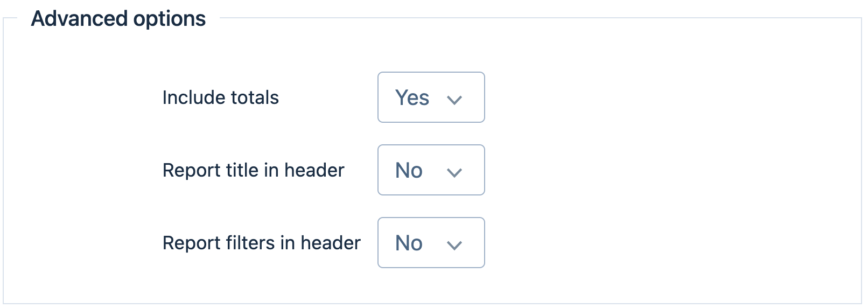Screen dimensions: 868x308
Task: Open the Include totals dropdown
Action: tap(431, 97)
